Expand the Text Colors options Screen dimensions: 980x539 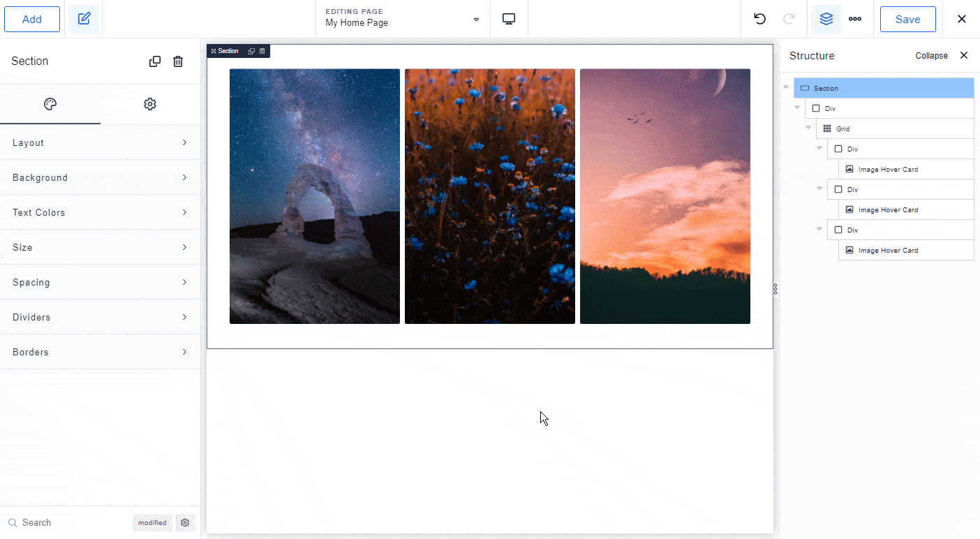coord(100,212)
